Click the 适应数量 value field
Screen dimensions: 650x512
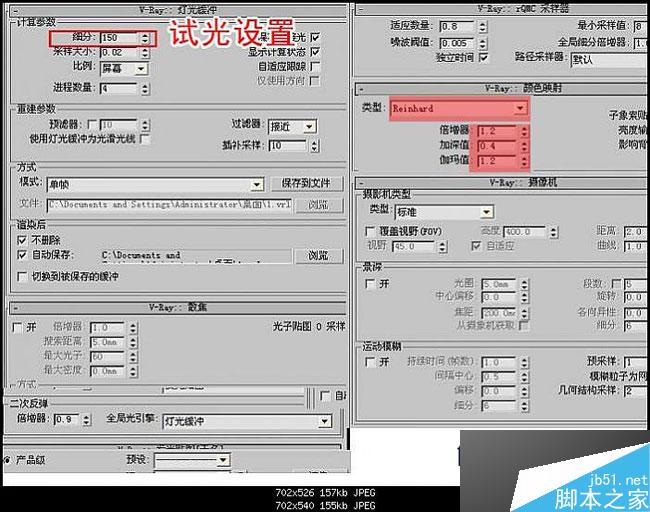(x=457, y=27)
